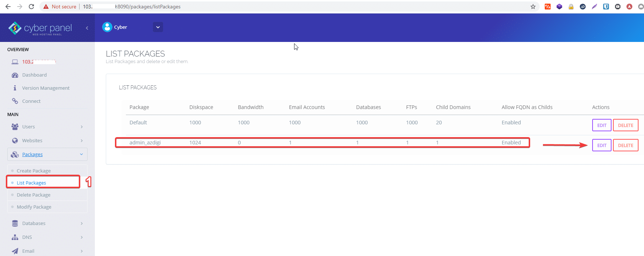
Task: Open the Create Package submenu item
Action: point(34,171)
